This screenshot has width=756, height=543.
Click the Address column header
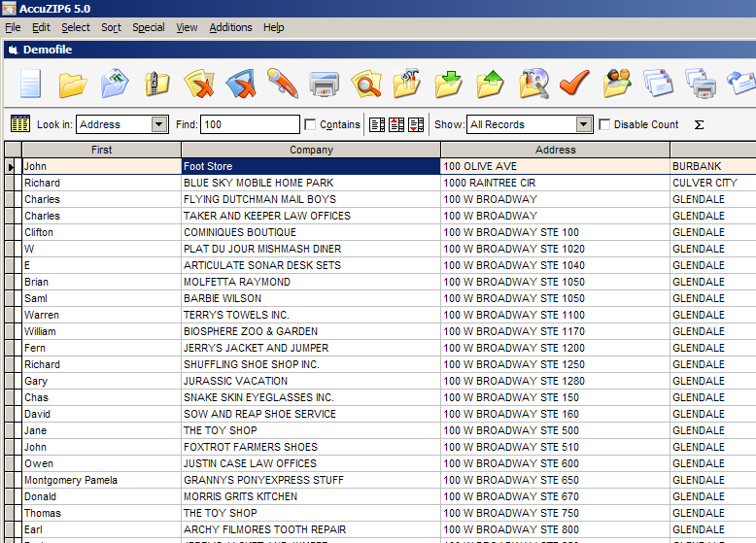556,150
